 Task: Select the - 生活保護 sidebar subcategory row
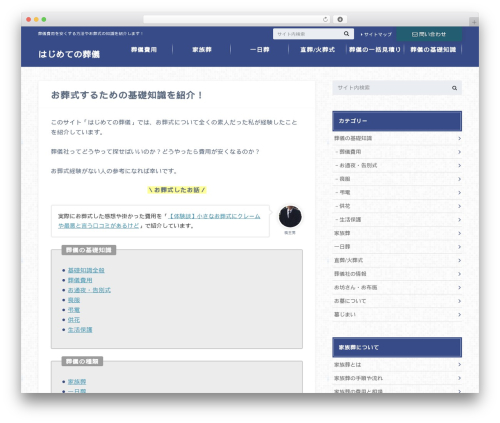click(397, 220)
